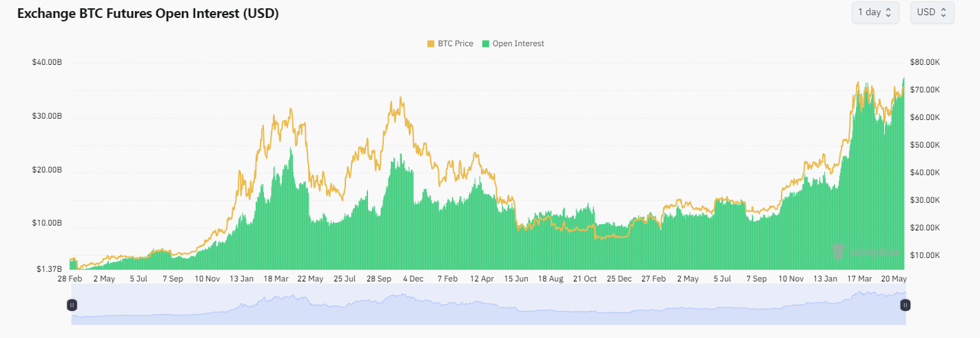
Task: Click the "13 Jan" label near chart start
Action: tap(242, 279)
